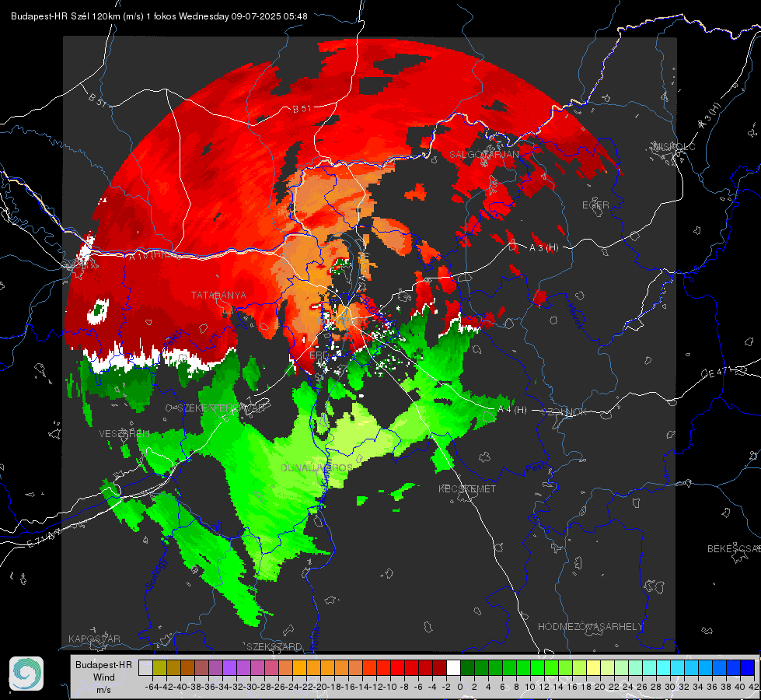Click the EGER city label
This screenshot has width=761, height=700.
(x=595, y=205)
